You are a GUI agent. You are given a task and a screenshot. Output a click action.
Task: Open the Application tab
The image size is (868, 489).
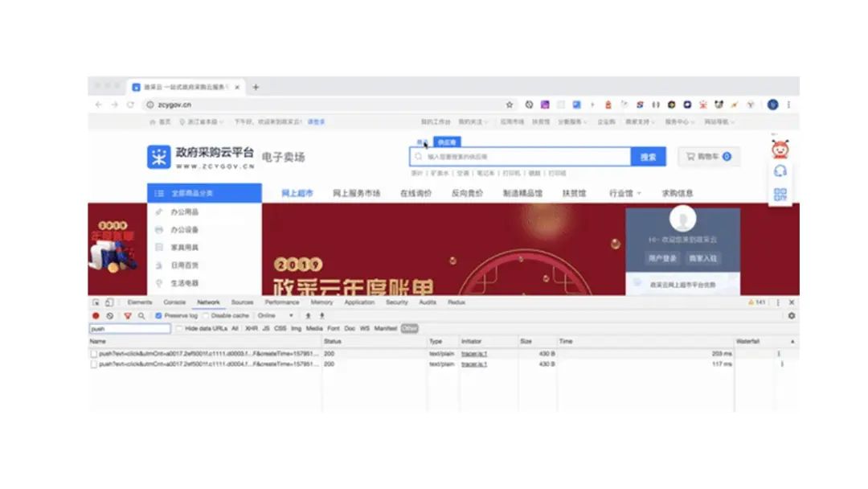pyautogui.click(x=359, y=302)
